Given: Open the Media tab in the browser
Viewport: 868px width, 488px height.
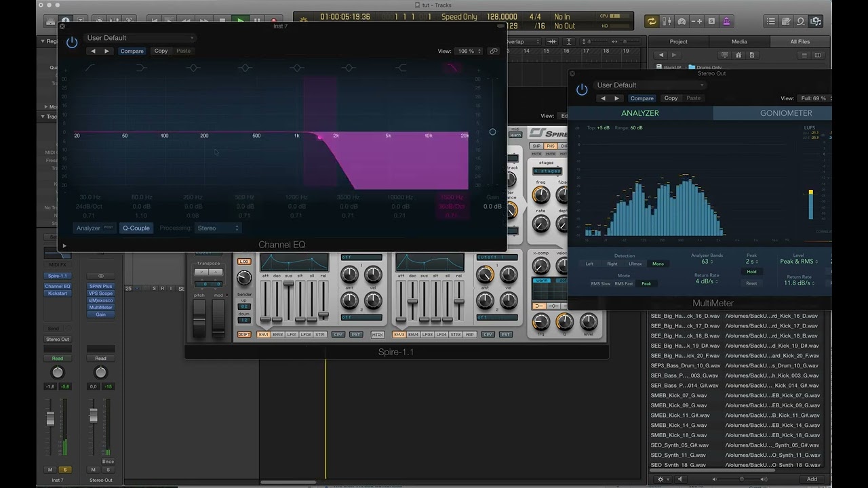Looking at the screenshot, I should 739,41.
